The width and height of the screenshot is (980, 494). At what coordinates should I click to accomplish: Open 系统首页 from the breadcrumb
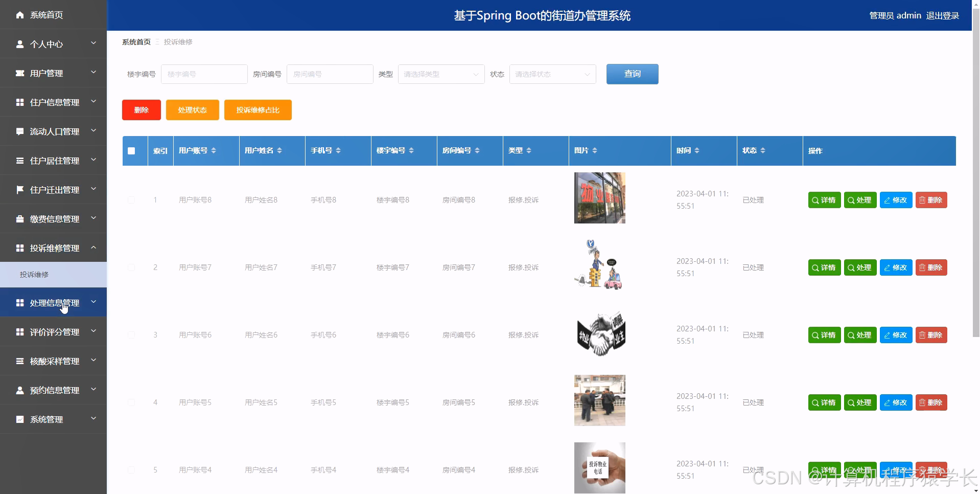click(135, 42)
